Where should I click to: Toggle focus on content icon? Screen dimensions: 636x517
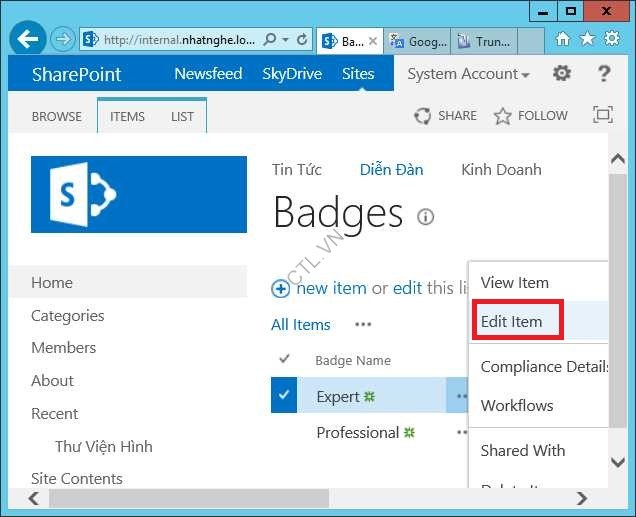602,115
